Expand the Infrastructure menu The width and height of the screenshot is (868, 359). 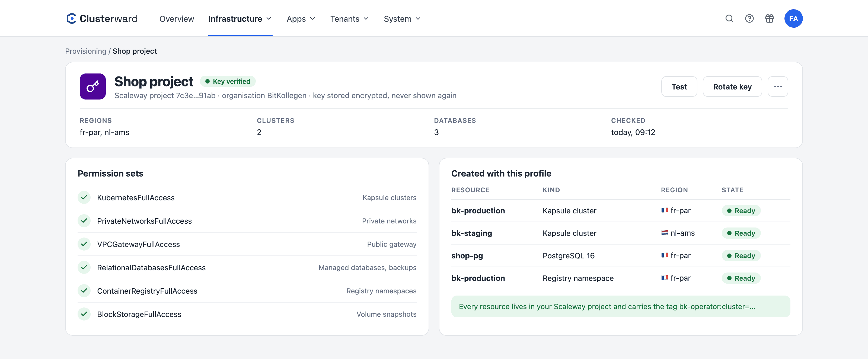(x=240, y=19)
